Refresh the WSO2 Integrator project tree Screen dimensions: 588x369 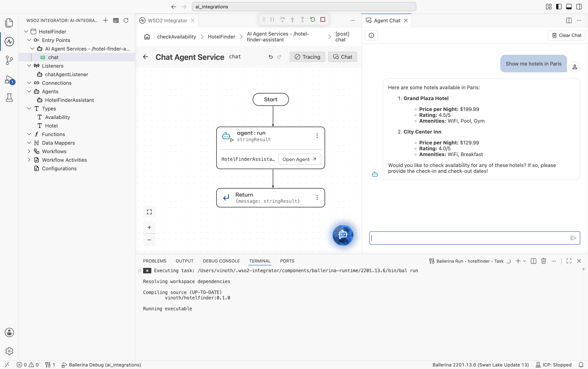pyautogui.click(x=126, y=20)
